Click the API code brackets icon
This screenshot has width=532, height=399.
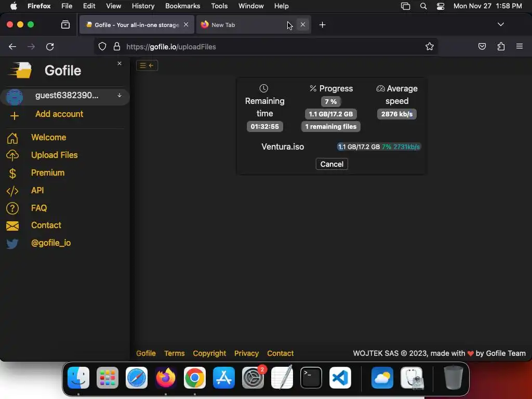(12, 191)
